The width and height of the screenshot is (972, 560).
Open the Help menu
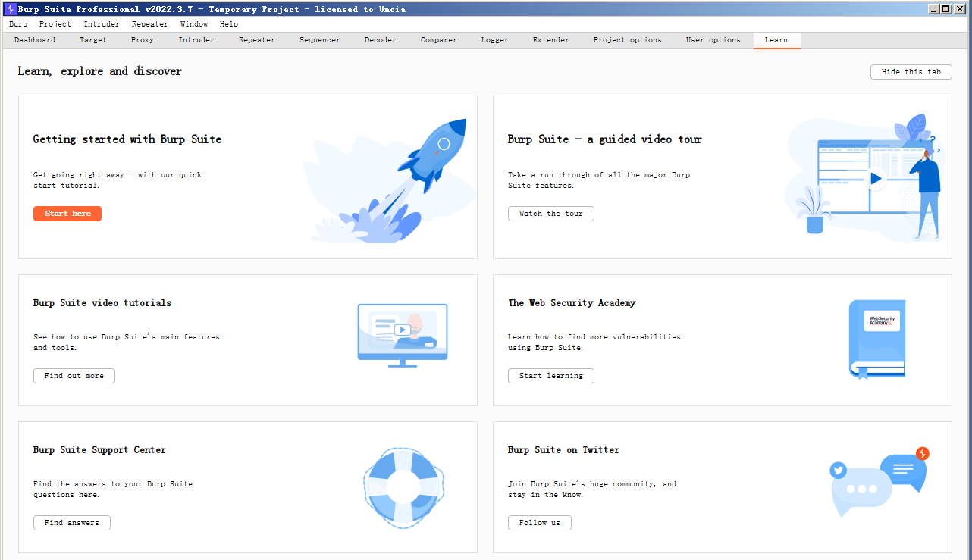tap(229, 24)
